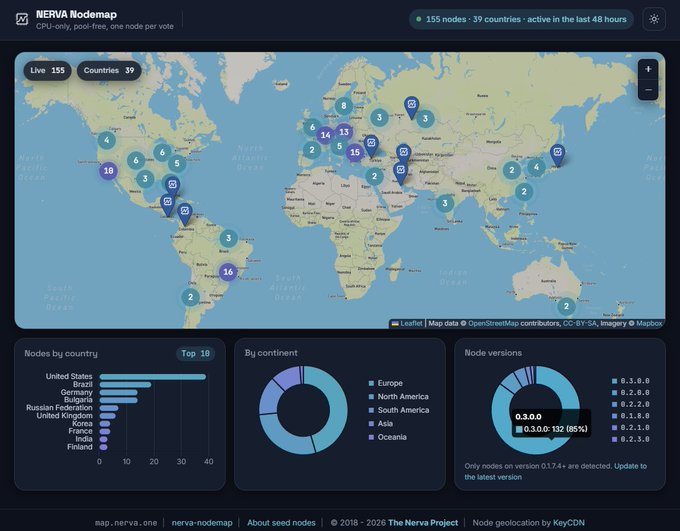
Task: Click the Germany bar in the chart
Action: (x=118, y=392)
